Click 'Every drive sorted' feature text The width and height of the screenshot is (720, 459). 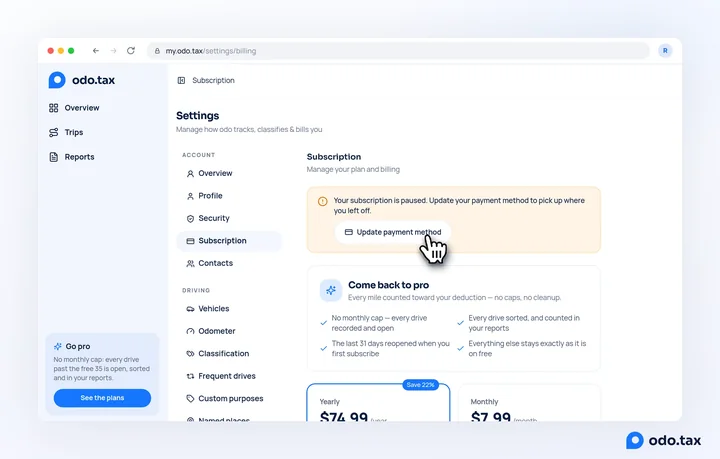(x=524, y=323)
